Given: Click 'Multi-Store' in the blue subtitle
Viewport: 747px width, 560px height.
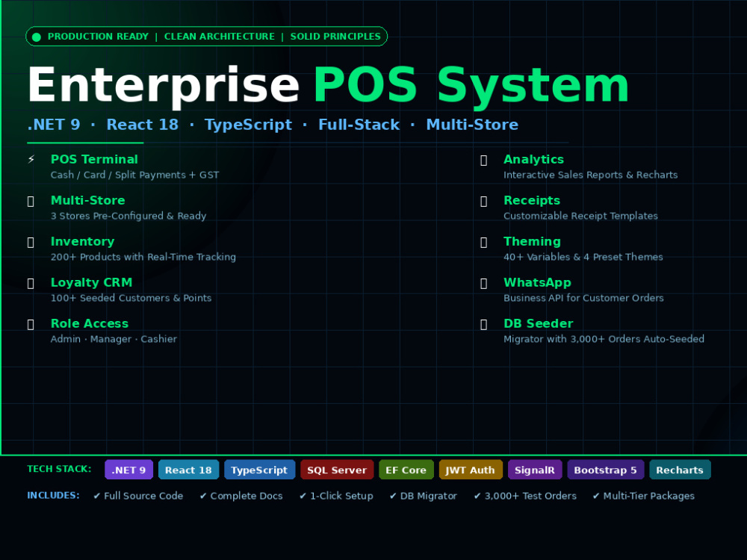Looking at the screenshot, I should (472, 125).
